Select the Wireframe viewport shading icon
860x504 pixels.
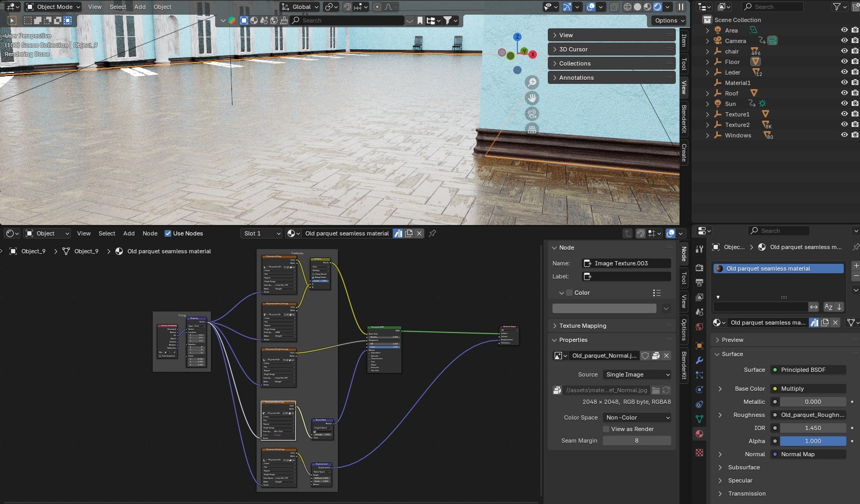(628, 7)
